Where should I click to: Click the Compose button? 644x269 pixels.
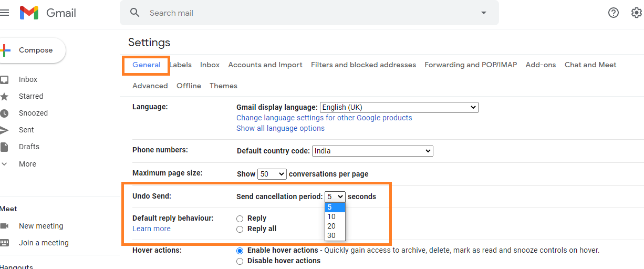32,50
